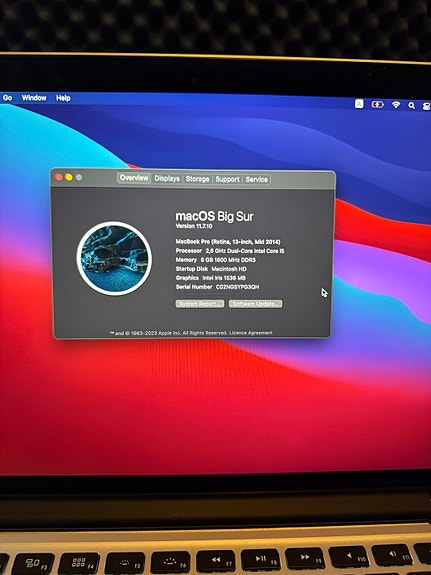431x575 pixels.
Task: Click the Software Update button
Action: click(256, 304)
